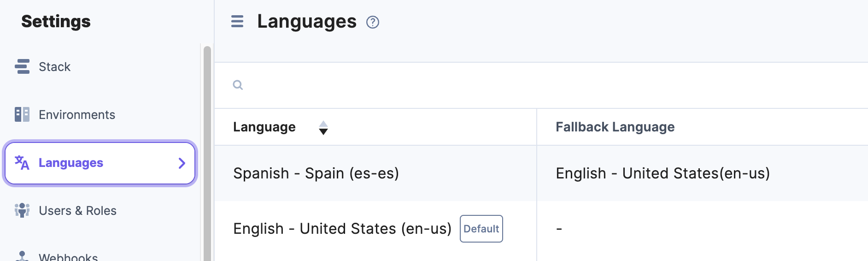Open the help icon next to Languages
The width and height of the screenshot is (868, 261).
coord(373,22)
